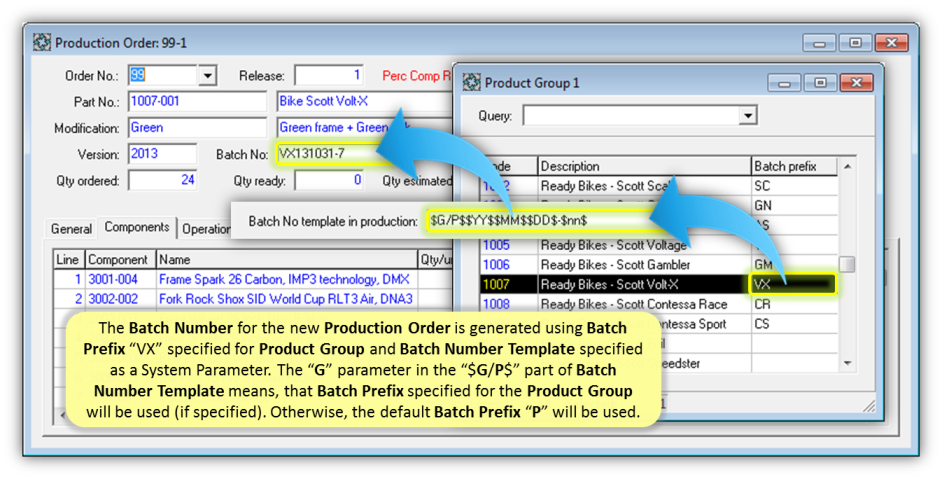Select row 1008 Scott Contessa Race
The image size is (942, 479).
click(x=658, y=304)
